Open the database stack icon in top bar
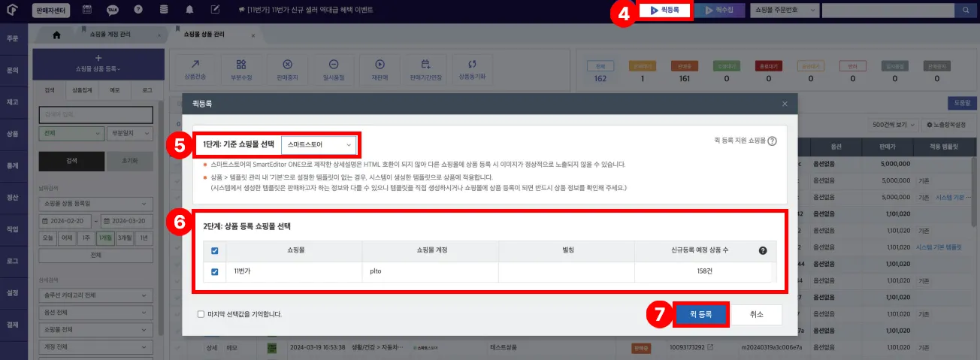This screenshot has height=360, width=980. pos(164,10)
